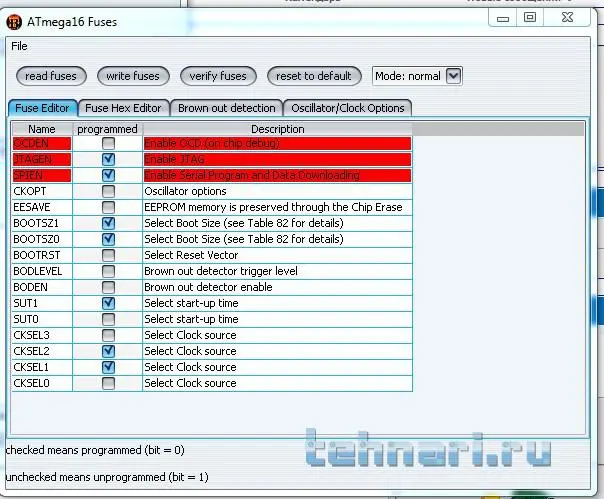This screenshot has width=604, height=499.
Task: Minimize the ATmega16 Fuses window
Action: coord(503,18)
